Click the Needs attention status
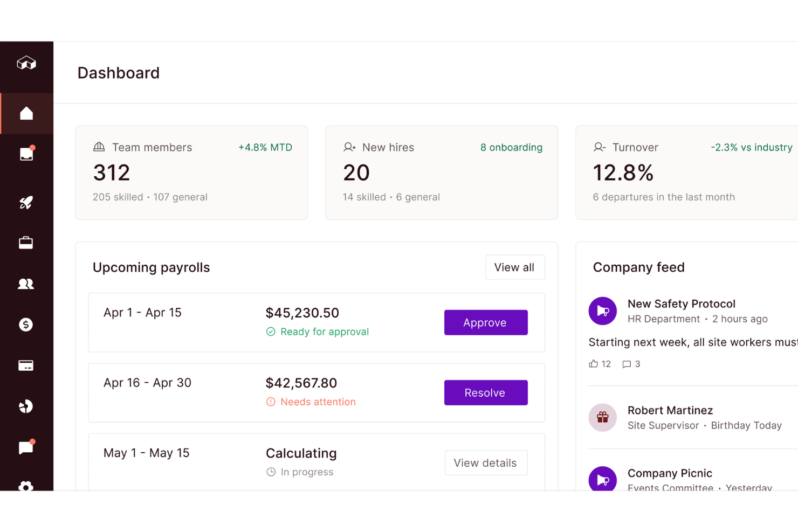798x532 pixels. 311,402
